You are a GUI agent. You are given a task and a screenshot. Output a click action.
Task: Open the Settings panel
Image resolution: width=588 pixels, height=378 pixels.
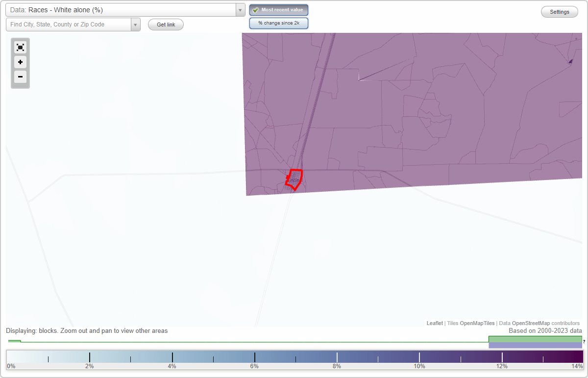(559, 11)
